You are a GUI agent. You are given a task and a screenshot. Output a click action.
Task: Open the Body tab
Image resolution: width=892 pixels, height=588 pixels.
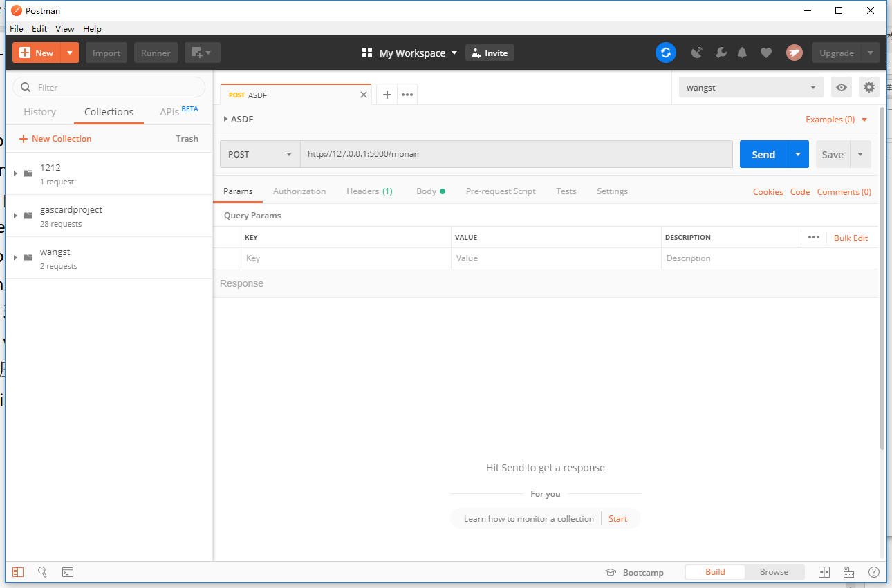point(430,191)
